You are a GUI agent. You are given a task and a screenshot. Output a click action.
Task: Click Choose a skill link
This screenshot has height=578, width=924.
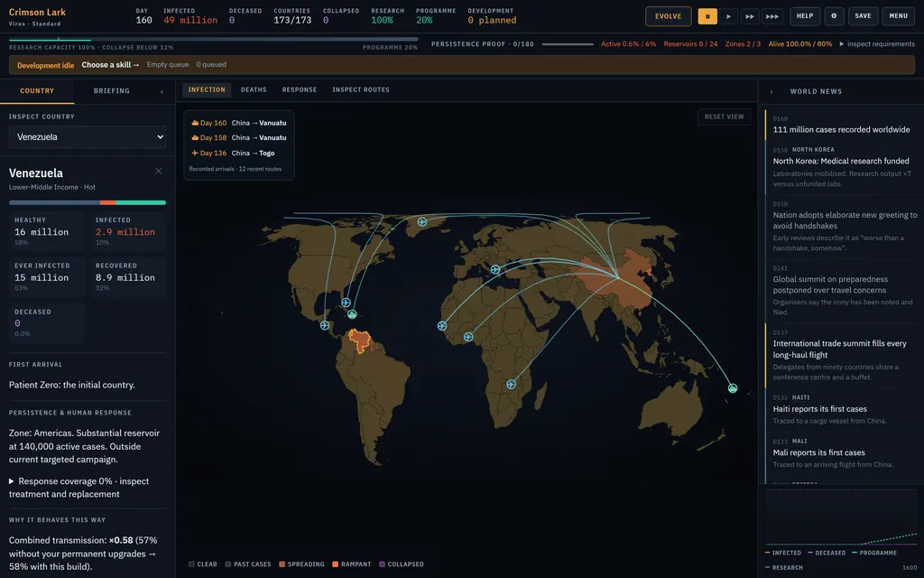tap(110, 65)
